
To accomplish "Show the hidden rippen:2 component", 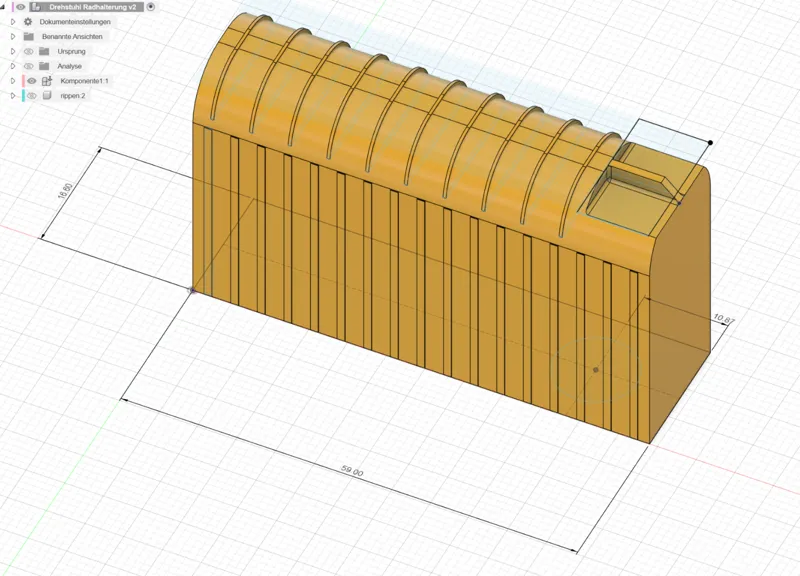I will pyautogui.click(x=32, y=96).
